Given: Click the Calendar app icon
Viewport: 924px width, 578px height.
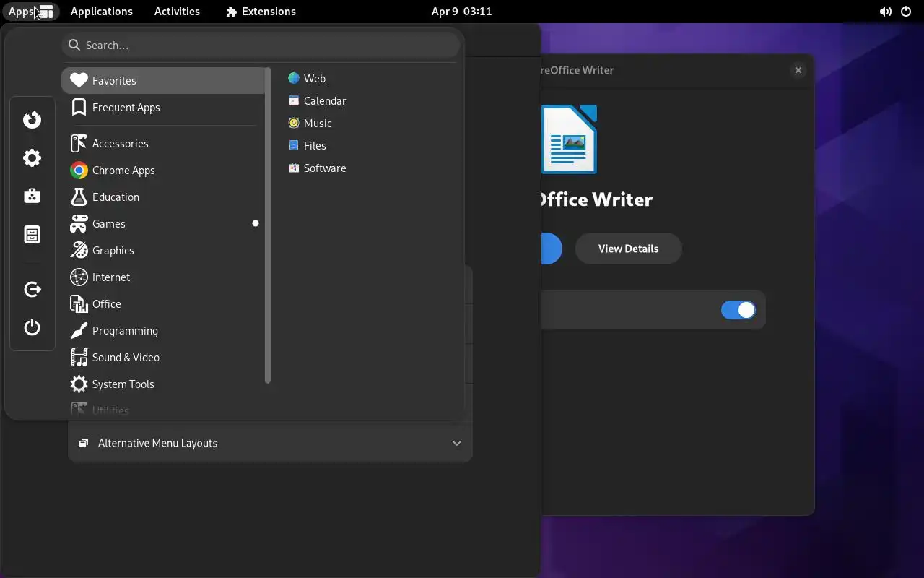Looking at the screenshot, I should click(293, 100).
